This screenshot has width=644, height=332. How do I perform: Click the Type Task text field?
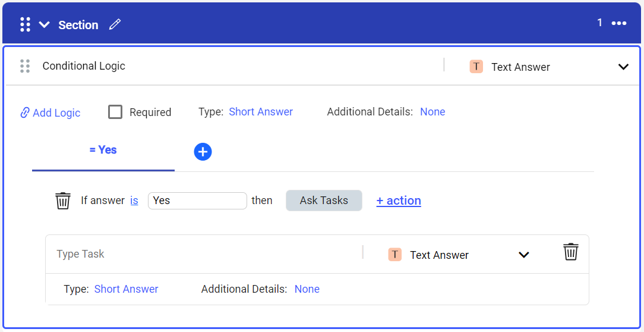coord(202,254)
